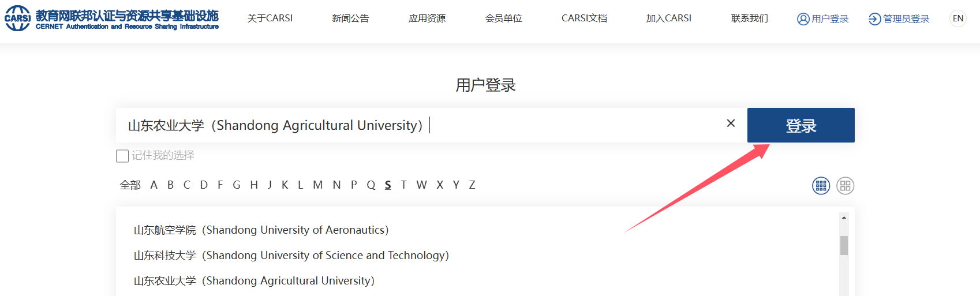Click the blue 登录 button
The image size is (980, 296).
coord(801,125)
